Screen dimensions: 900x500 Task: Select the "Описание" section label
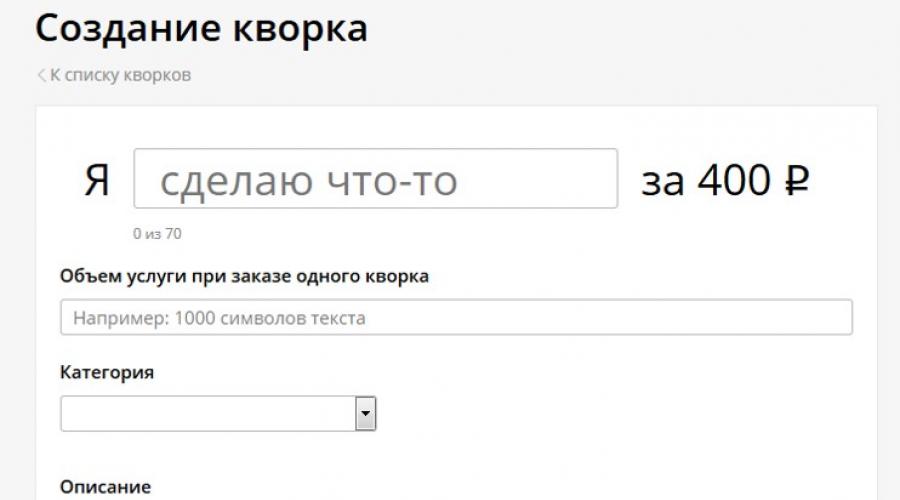[105, 486]
